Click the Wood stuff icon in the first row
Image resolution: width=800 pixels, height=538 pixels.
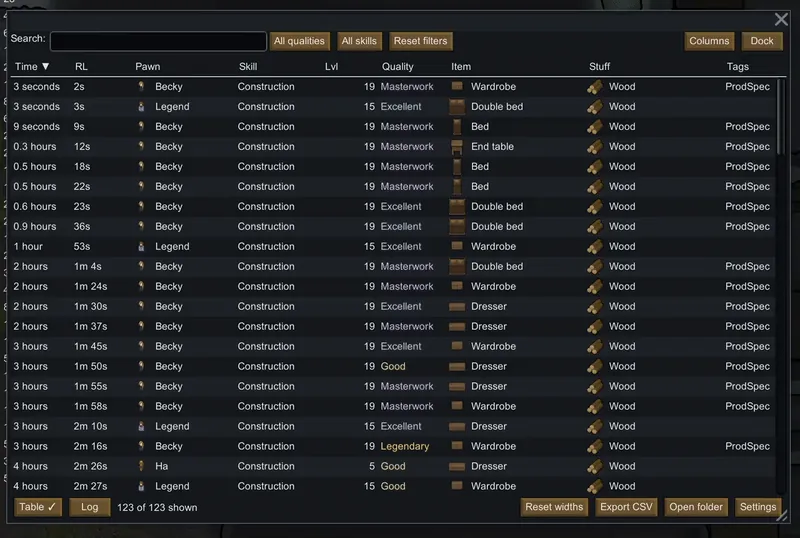(595, 87)
